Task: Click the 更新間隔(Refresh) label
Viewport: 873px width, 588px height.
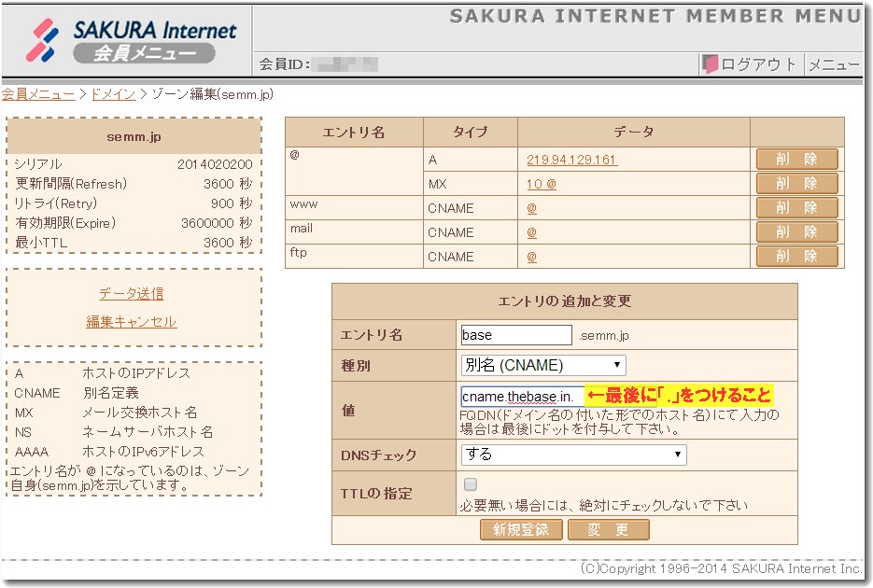Action: pyautogui.click(x=71, y=184)
